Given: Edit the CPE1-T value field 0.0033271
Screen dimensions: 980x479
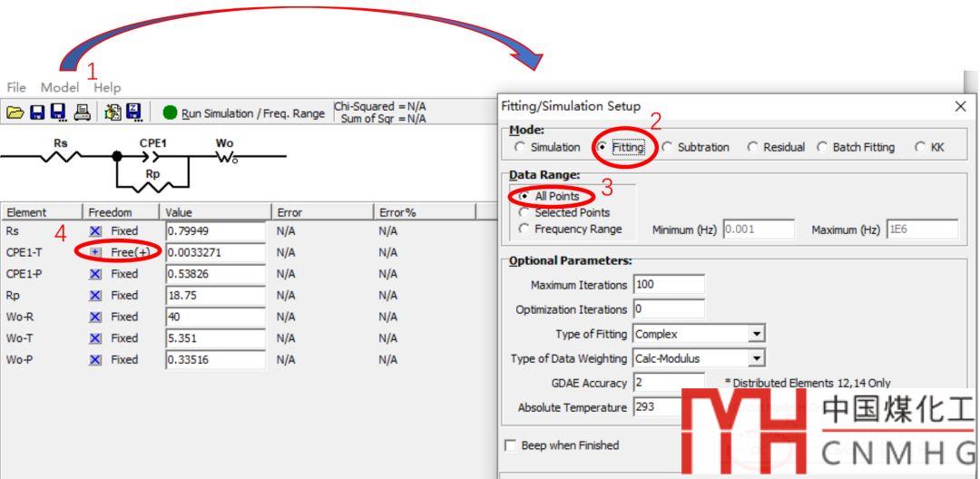Looking at the screenshot, I should [x=216, y=252].
